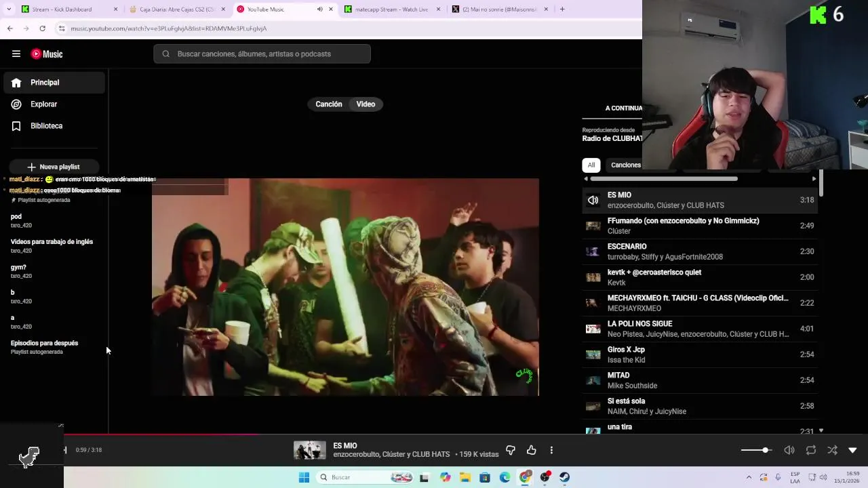Adjust the volume slider
Screen dimensions: 868x488
[756, 450]
